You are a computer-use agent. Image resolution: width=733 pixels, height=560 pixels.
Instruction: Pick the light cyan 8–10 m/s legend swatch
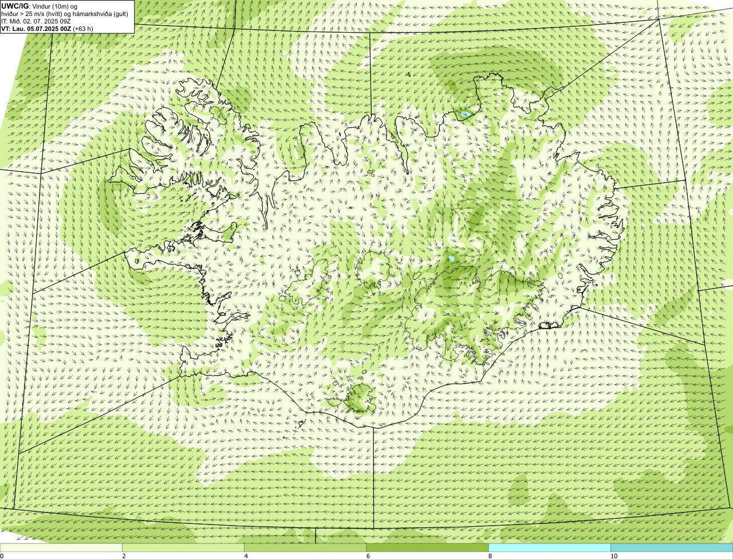[x=549, y=547]
